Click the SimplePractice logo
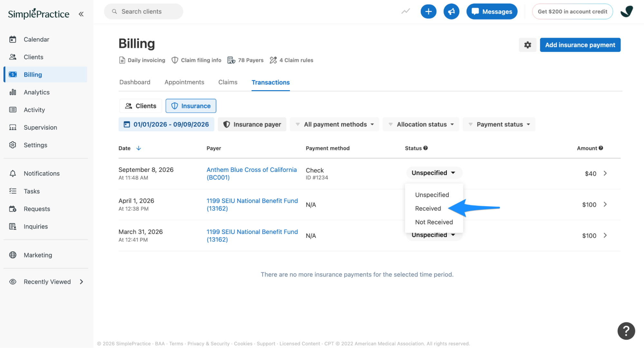Viewport: 644px width, 348px height. [38, 14]
